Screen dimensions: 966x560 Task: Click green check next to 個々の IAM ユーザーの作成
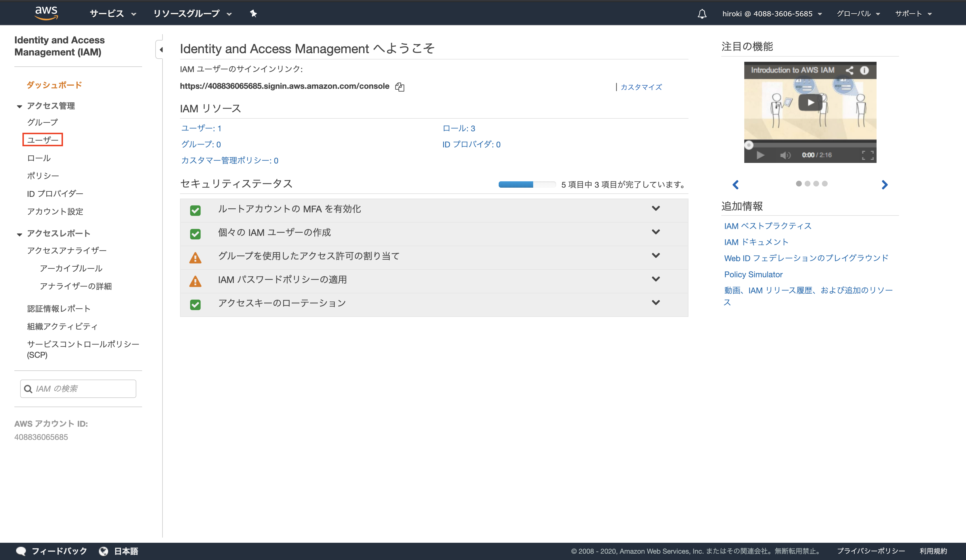tap(195, 234)
